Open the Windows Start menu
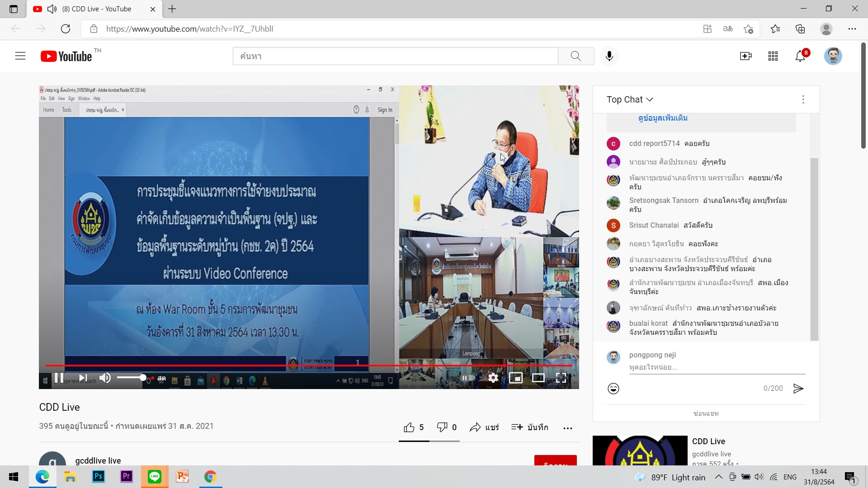Viewport: 868px width, 488px height. click(x=14, y=477)
